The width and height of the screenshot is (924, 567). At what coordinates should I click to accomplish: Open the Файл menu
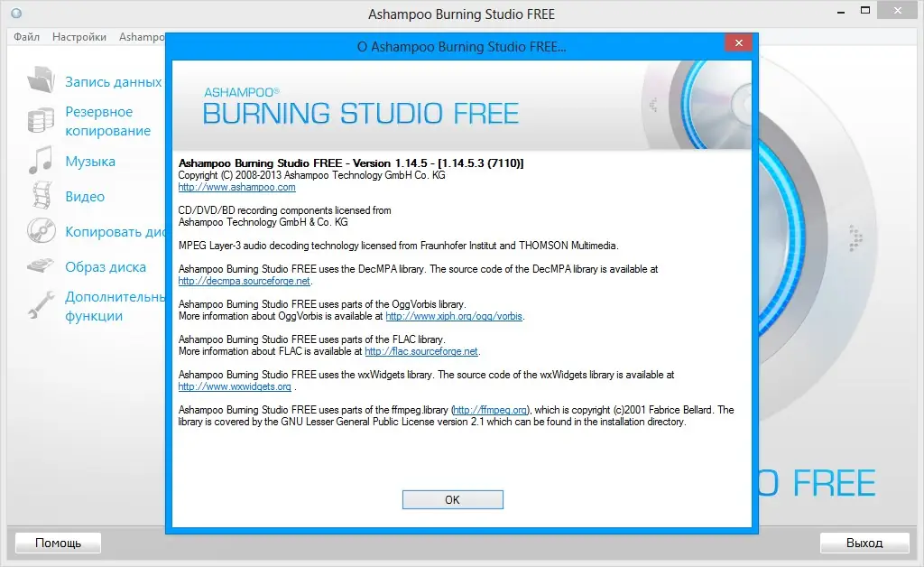(26, 36)
